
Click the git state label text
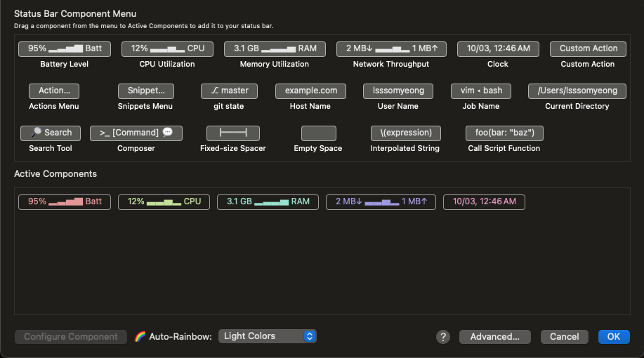pos(229,106)
